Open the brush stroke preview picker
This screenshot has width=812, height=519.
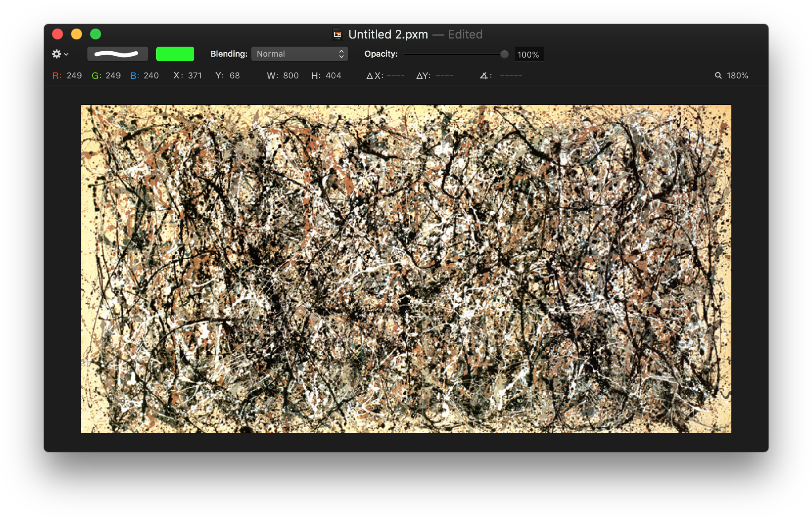tap(117, 53)
